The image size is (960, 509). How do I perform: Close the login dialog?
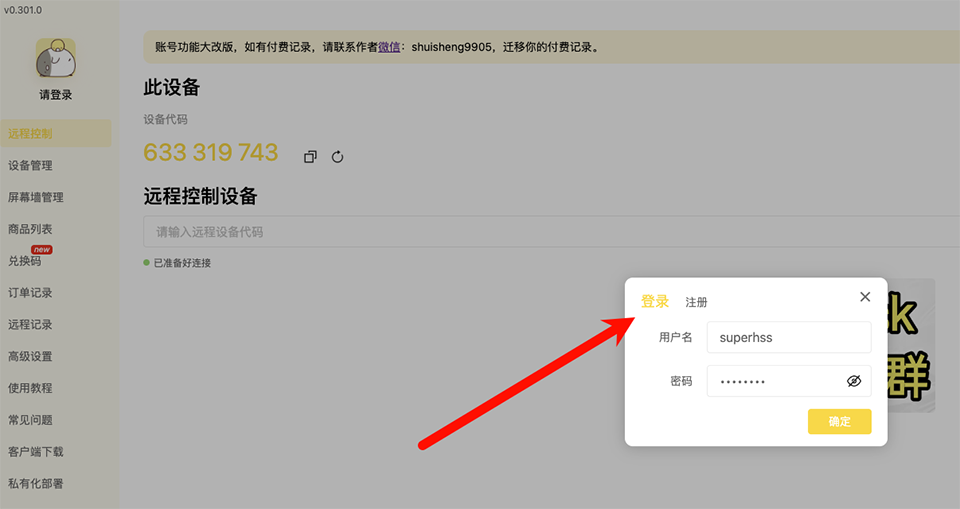(865, 297)
